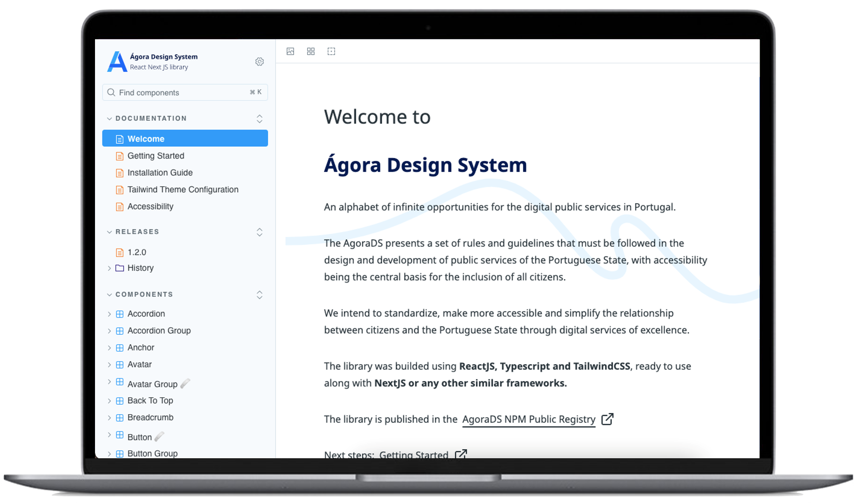Viewport: 855px width, 504px height.
Task: Expand the Button Group component
Action: click(x=109, y=454)
